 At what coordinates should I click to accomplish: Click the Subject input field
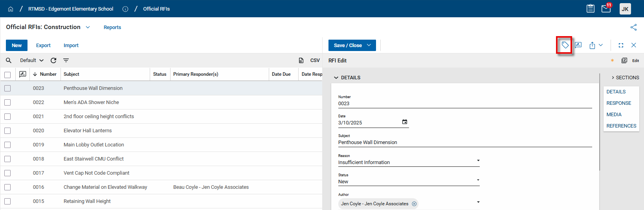464,142
